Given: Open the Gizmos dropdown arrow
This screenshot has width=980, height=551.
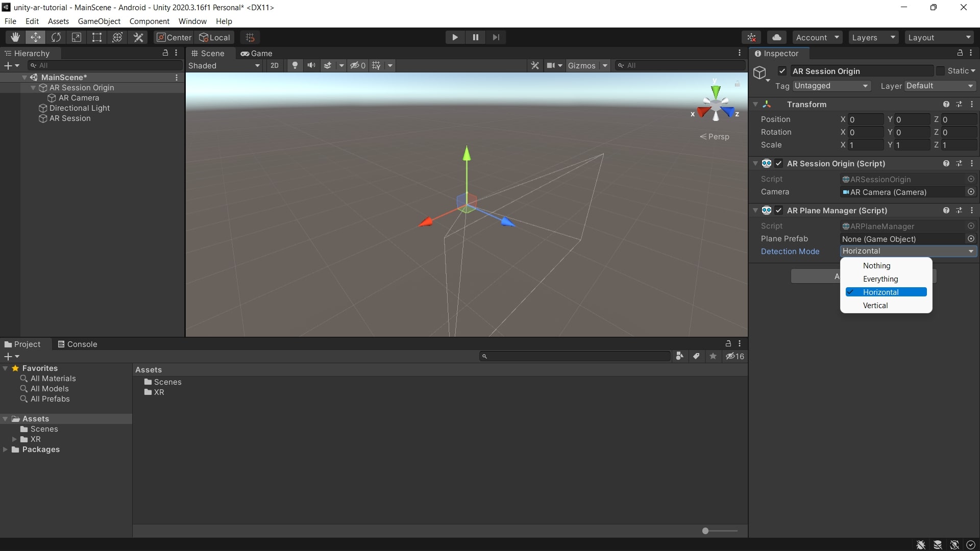Looking at the screenshot, I should [605, 65].
